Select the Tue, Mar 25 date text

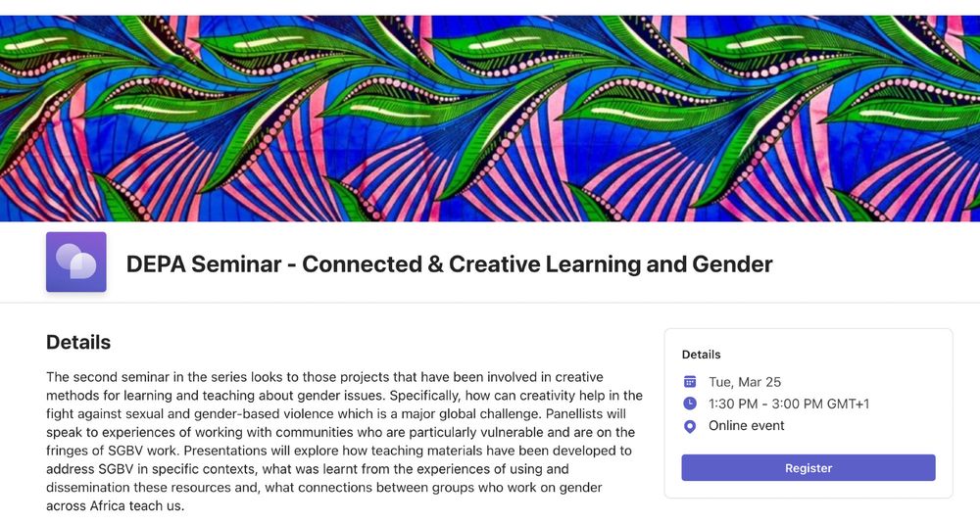(x=745, y=382)
